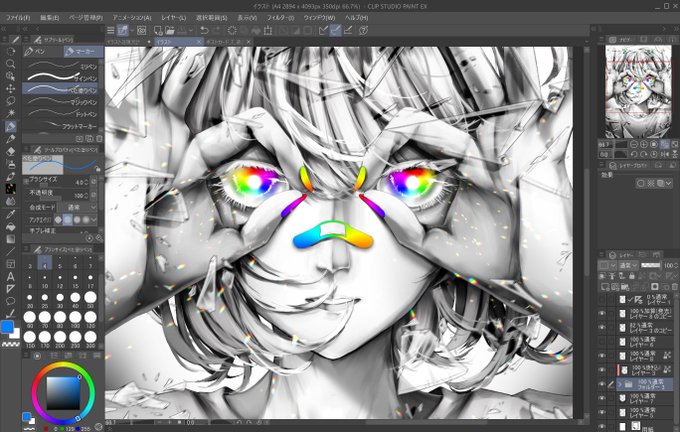Select the Text tool
This screenshot has height=432, width=680.
(x=10, y=276)
